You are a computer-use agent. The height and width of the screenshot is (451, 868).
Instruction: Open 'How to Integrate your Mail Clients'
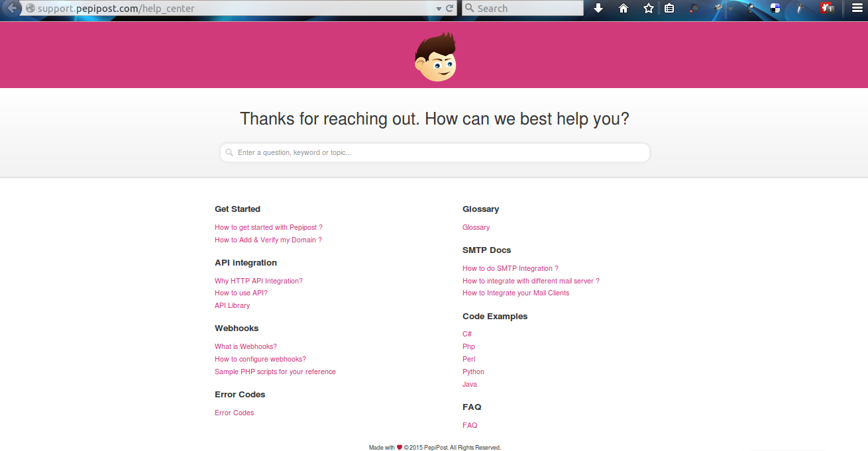[515, 293]
